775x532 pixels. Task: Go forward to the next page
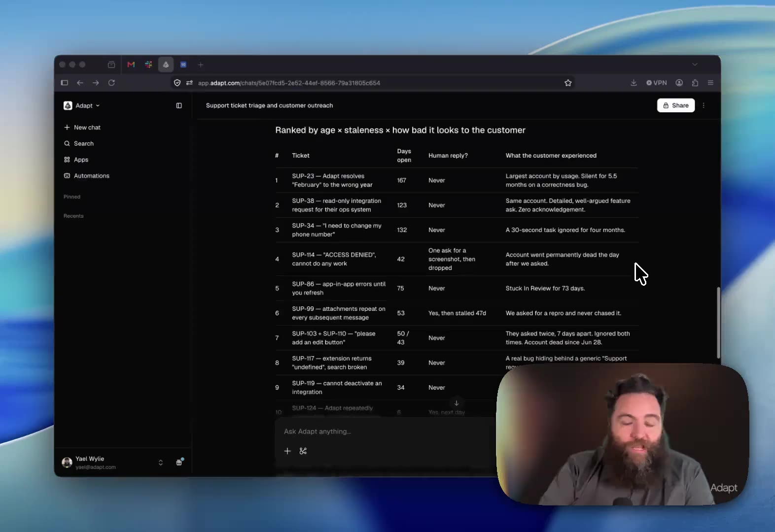[x=96, y=83]
